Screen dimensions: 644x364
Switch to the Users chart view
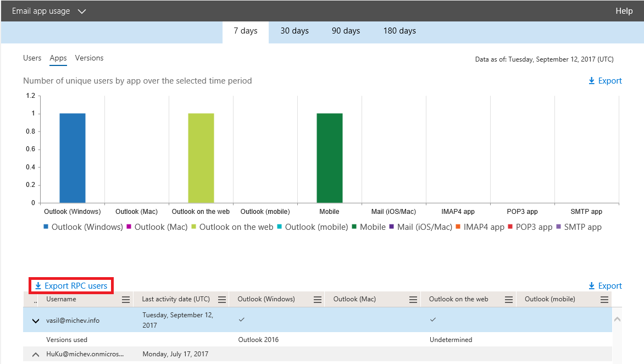click(x=32, y=58)
